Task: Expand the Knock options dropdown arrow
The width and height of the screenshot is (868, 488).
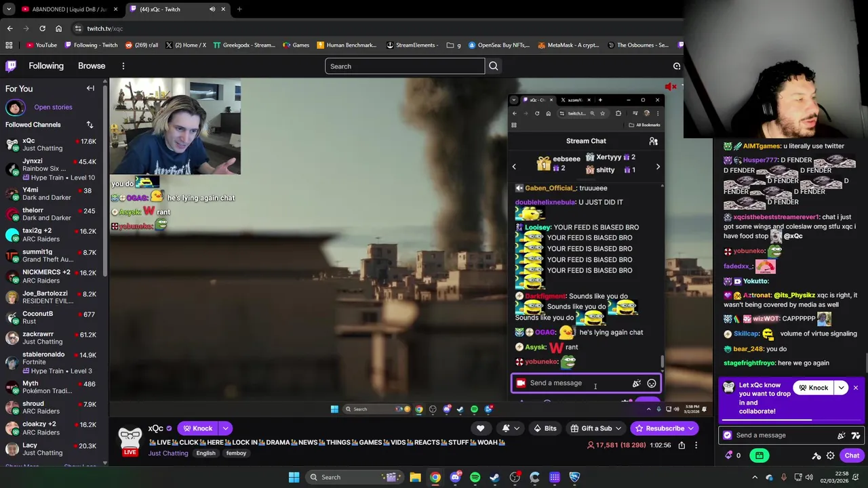Action: coord(225,428)
